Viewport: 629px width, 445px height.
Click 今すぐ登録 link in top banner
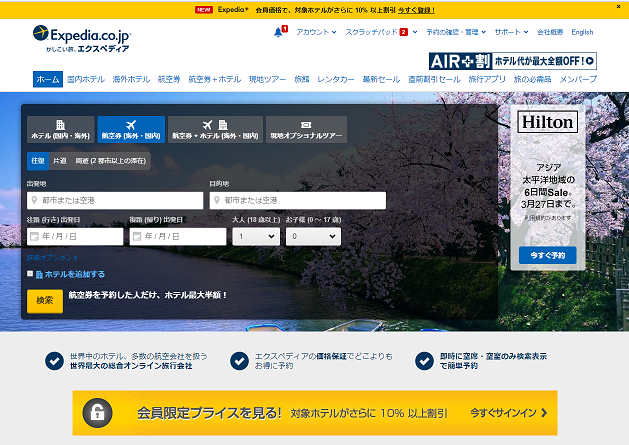click(x=416, y=10)
